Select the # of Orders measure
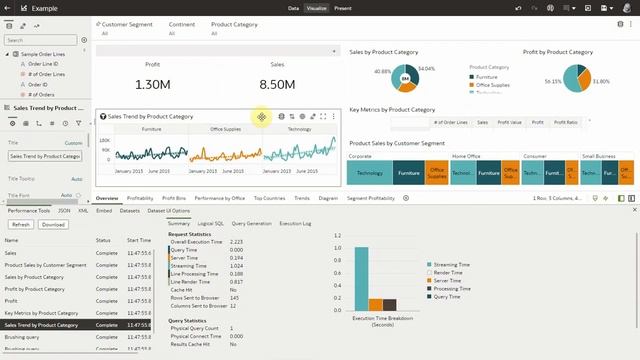This screenshot has width=640, height=360. tap(41, 94)
